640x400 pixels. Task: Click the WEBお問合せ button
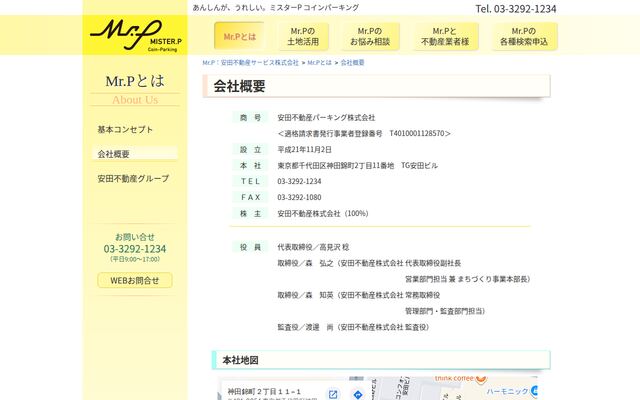[x=135, y=280]
